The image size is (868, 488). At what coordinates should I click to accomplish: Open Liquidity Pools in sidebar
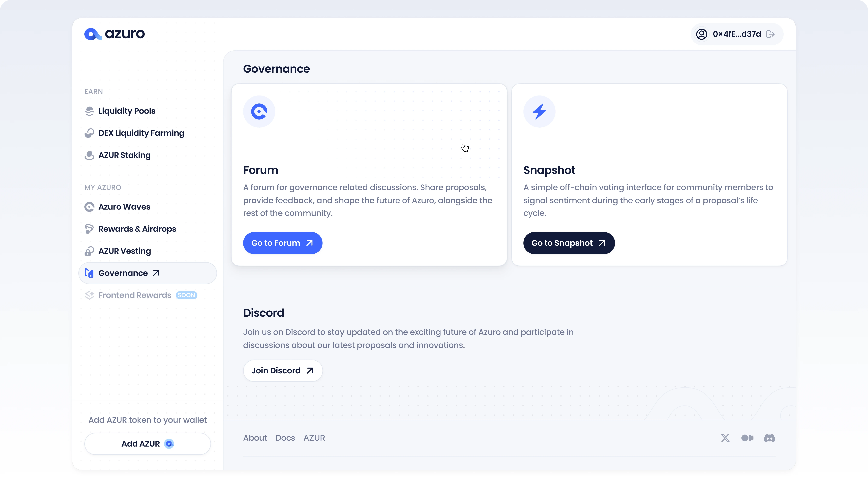127,111
